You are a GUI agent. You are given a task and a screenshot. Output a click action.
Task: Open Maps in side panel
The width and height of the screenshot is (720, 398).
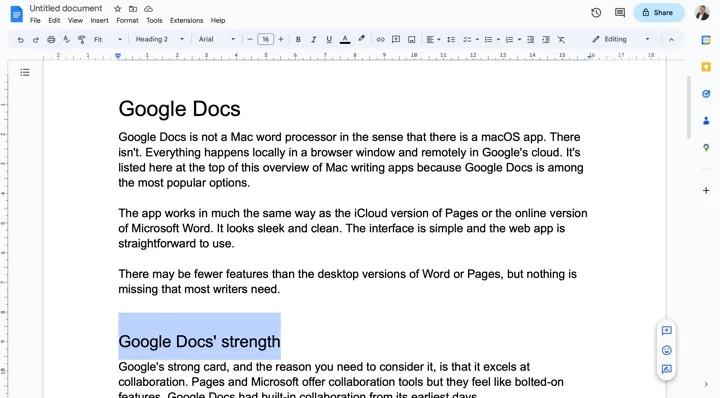706,148
